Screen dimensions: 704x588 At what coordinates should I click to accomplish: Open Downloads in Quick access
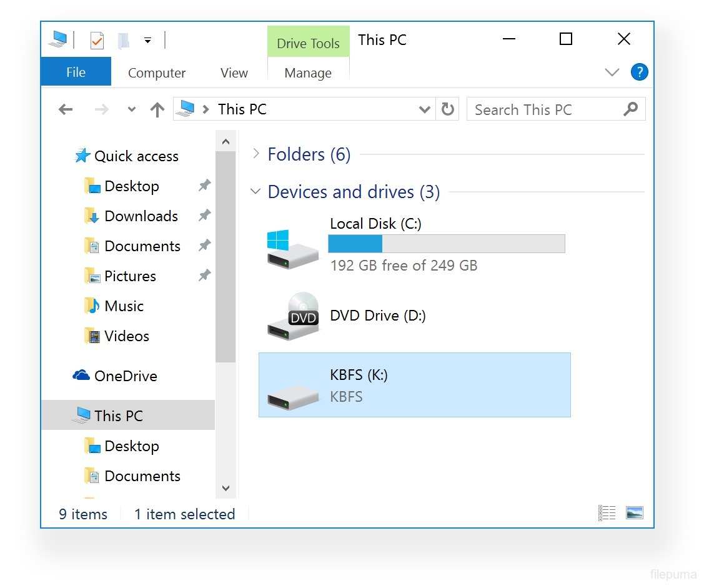tap(141, 216)
